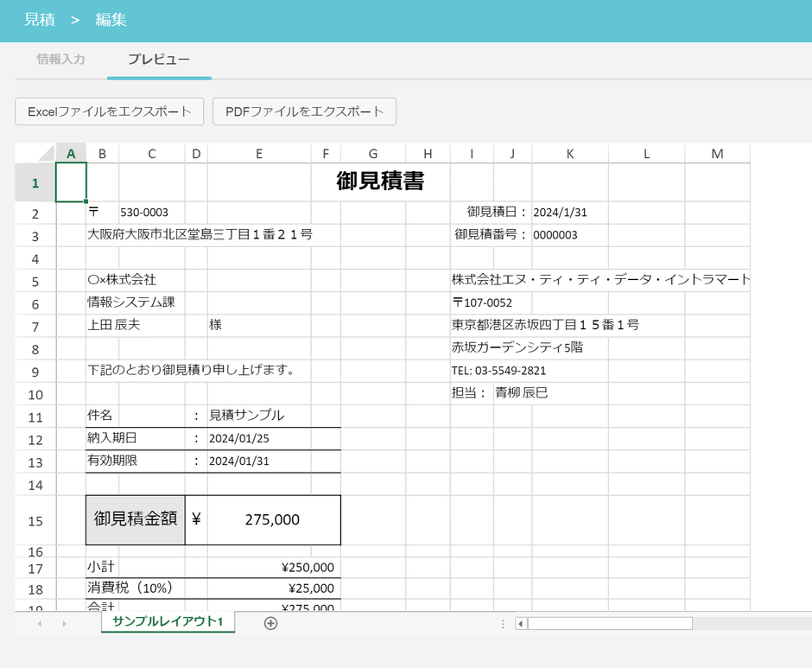The height and width of the screenshot is (668, 812).
Task: Activate the サンプルレイアウト1 sheet tab
Action: pyautogui.click(x=168, y=622)
